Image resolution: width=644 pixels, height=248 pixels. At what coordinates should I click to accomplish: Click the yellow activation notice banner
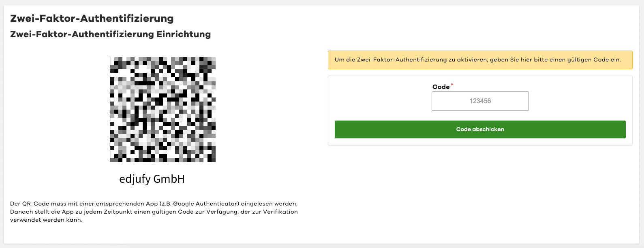[480, 60]
